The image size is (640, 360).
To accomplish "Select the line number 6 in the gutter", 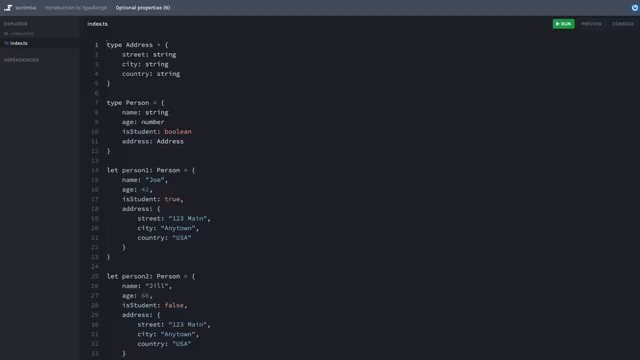I will pyautogui.click(x=96, y=93).
